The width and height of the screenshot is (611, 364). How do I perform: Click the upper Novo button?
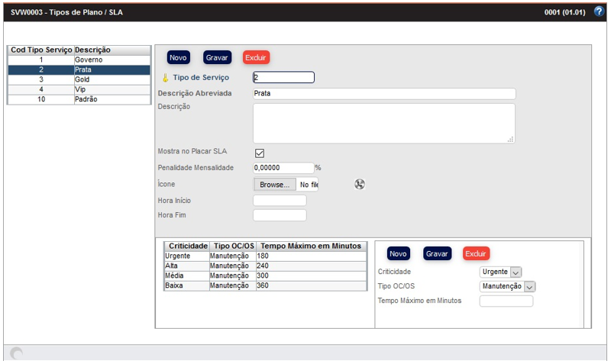click(178, 57)
